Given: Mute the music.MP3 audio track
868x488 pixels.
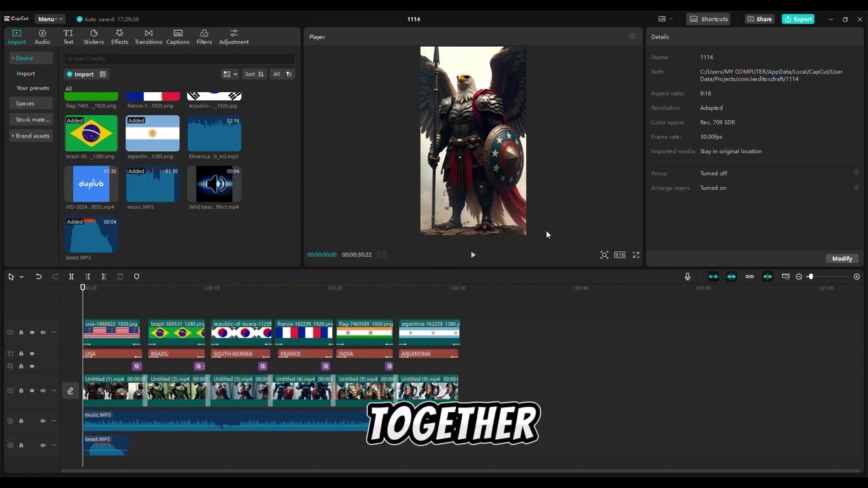Looking at the screenshot, I should pos(43,421).
